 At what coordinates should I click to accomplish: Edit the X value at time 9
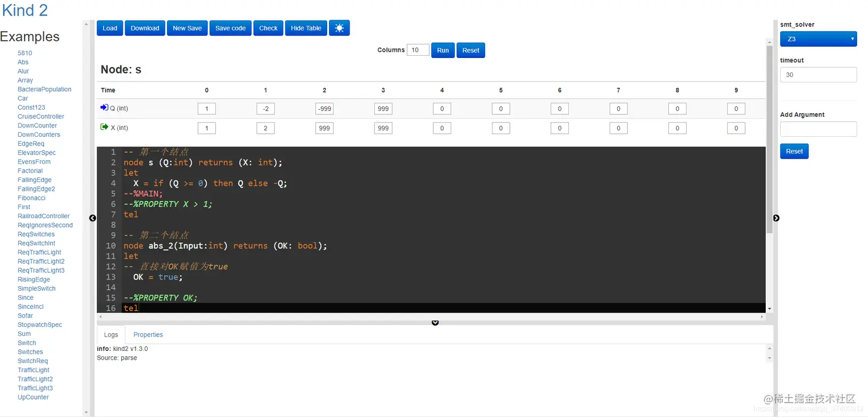click(x=736, y=128)
